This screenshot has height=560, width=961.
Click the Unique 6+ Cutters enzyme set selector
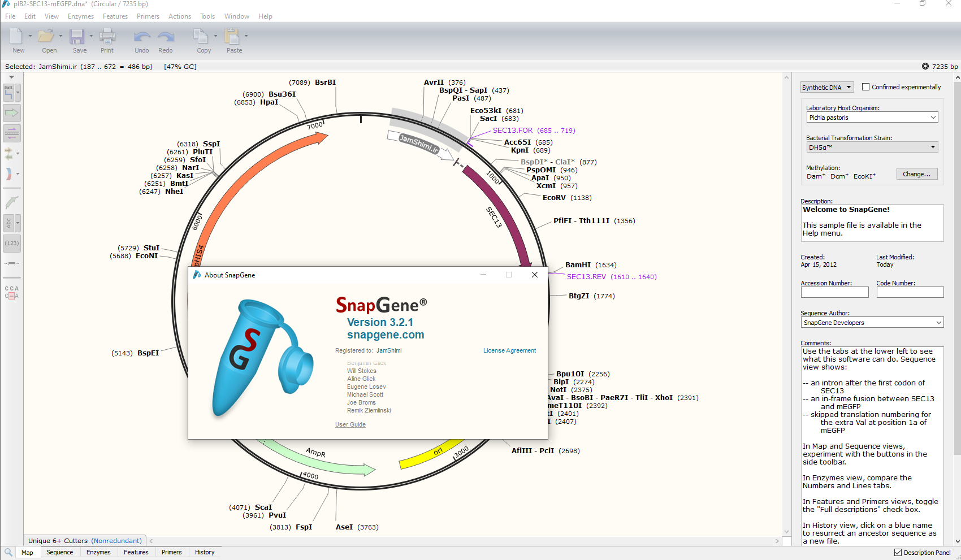(85, 541)
